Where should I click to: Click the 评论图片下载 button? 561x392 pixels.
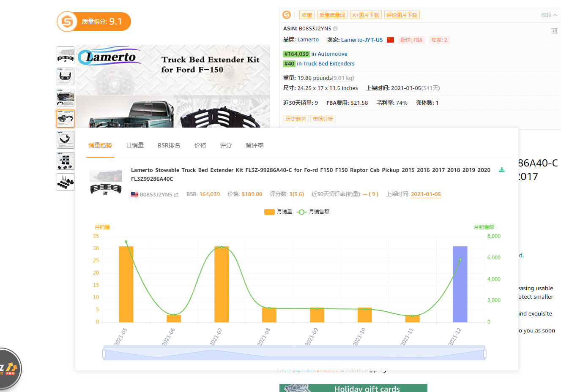pyautogui.click(x=402, y=15)
